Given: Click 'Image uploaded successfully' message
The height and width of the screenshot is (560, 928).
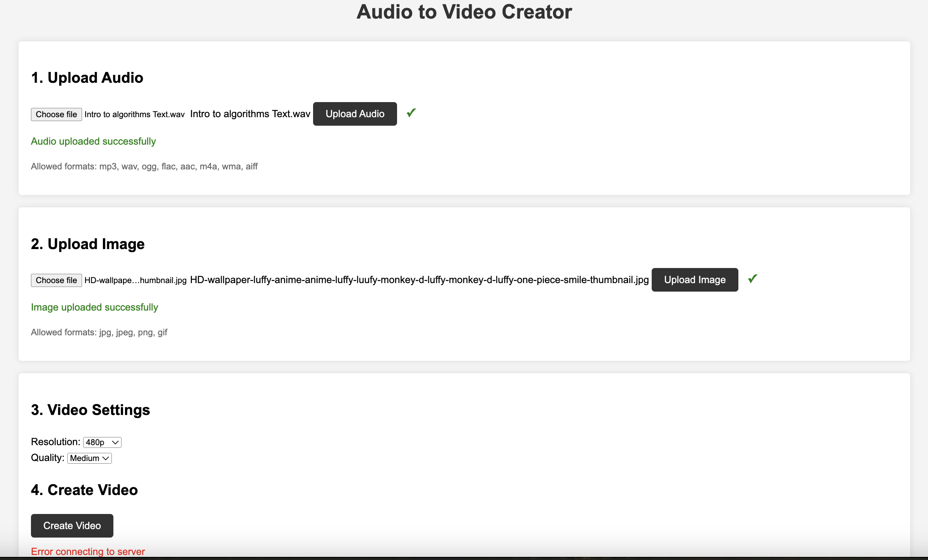Looking at the screenshot, I should point(94,307).
